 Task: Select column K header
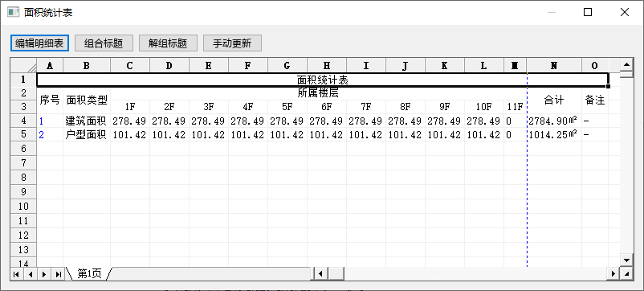point(444,65)
